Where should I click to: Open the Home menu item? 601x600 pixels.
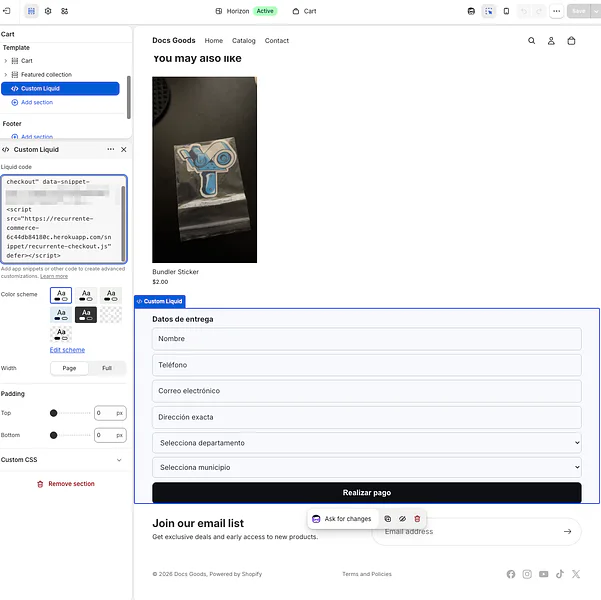213,41
